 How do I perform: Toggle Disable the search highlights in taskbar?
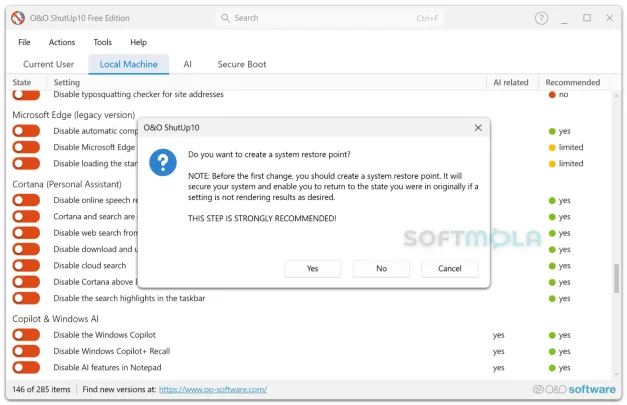pos(26,298)
